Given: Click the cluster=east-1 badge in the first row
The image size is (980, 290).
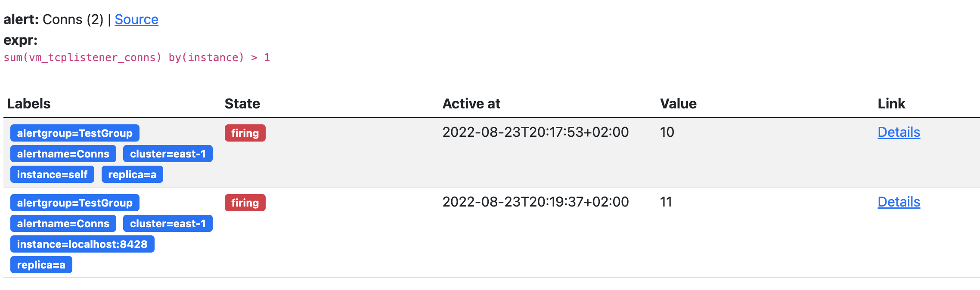Looking at the screenshot, I should (167, 153).
